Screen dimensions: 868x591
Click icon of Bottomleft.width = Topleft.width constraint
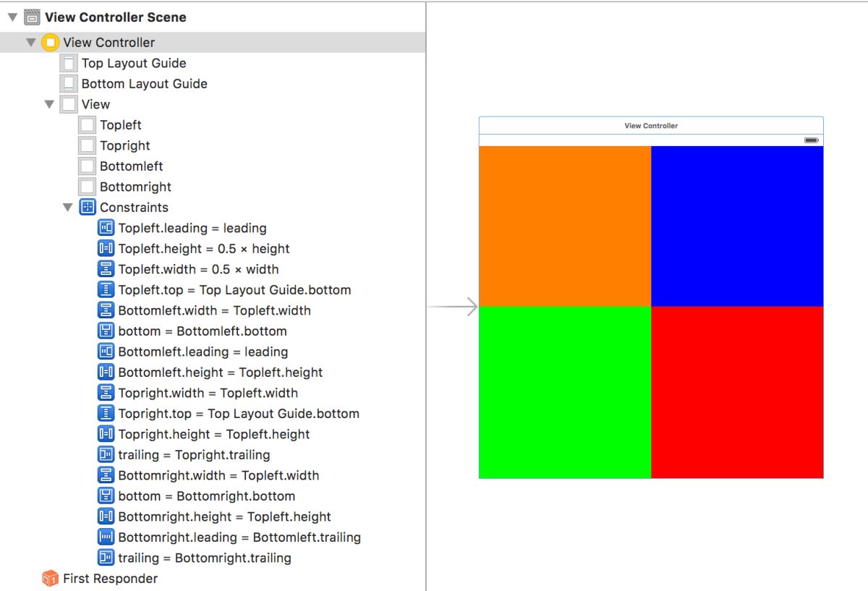tap(106, 310)
